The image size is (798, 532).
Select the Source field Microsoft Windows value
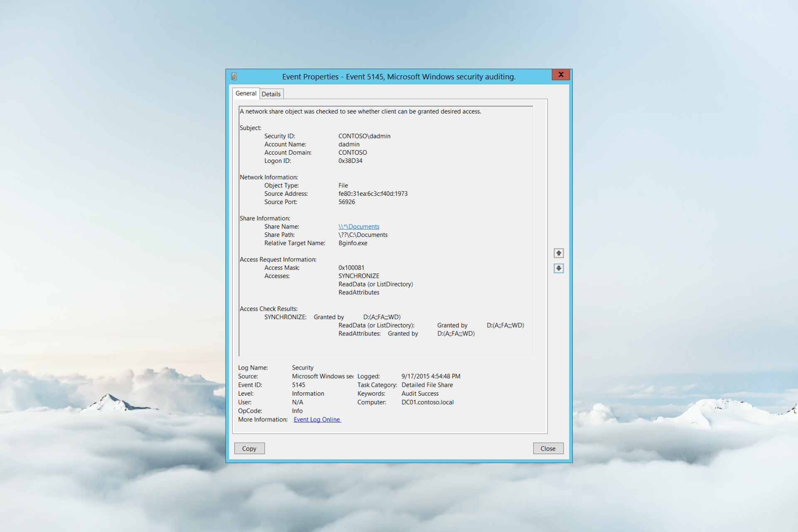(x=323, y=376)
